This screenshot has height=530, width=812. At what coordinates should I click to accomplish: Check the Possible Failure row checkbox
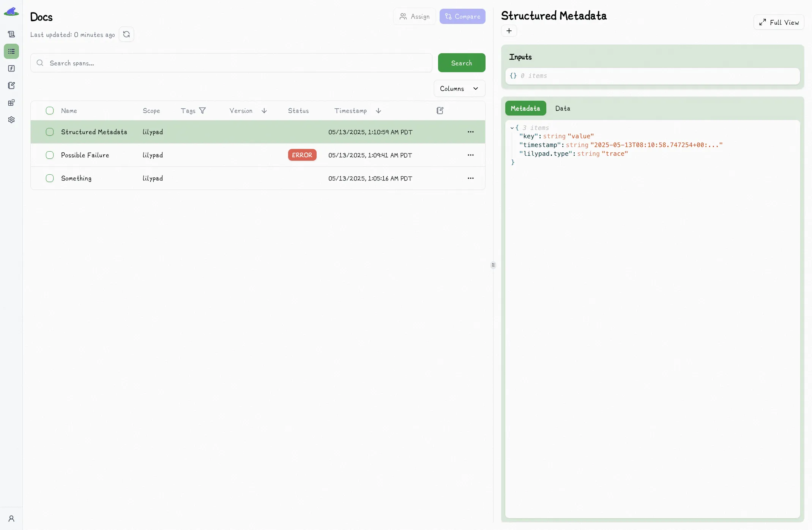(x=50, y=155)
